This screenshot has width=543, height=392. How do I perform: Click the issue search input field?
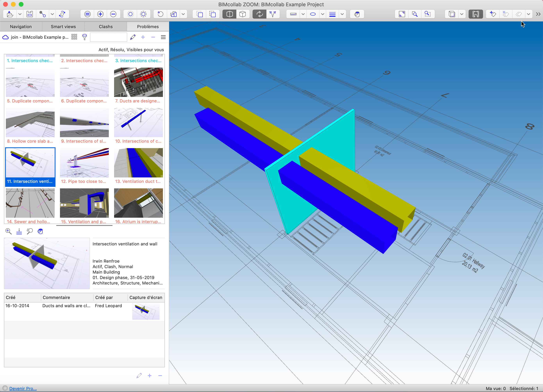pyautogui.click(x=108, y=37)
